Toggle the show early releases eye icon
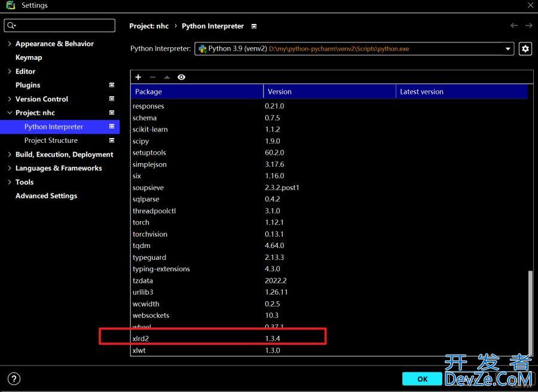Image resolution: width=538 pixels, height=392 pixels. 182,77
